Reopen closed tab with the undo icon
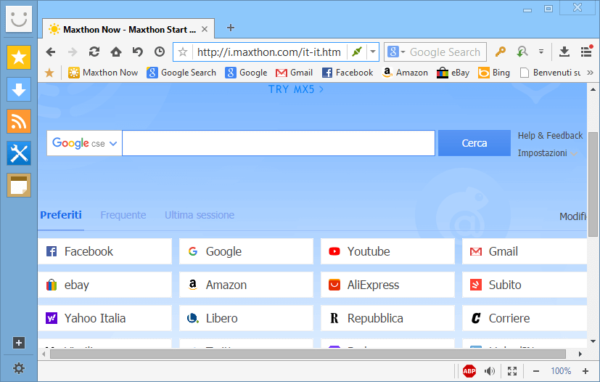Image resolution: width=600 pixels, height=382 pixels. click(x=138, y=52)
